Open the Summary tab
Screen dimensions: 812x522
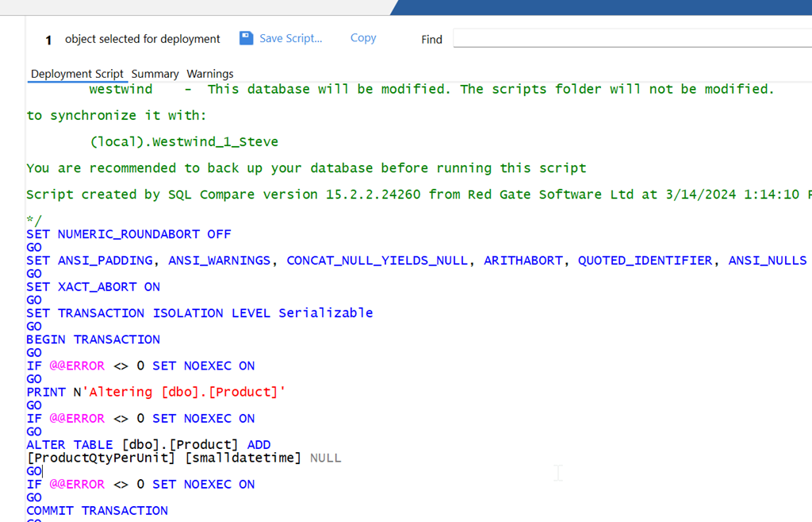point(155,74)
